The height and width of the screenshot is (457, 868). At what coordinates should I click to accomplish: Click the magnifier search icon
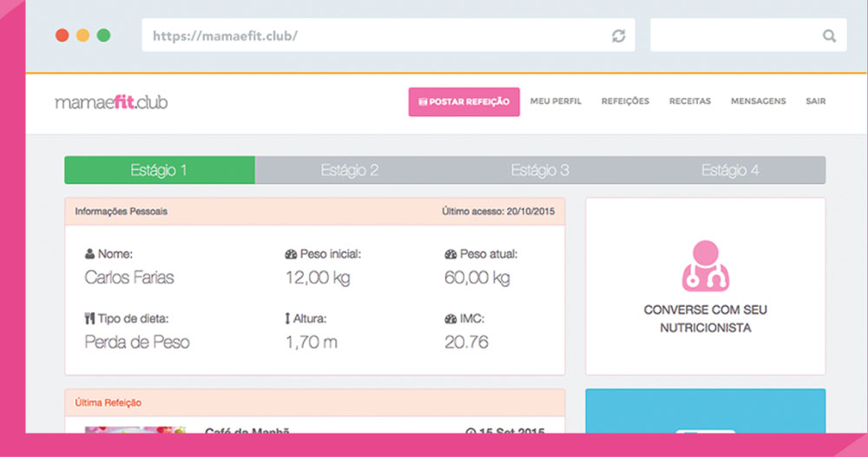[829, 36]
